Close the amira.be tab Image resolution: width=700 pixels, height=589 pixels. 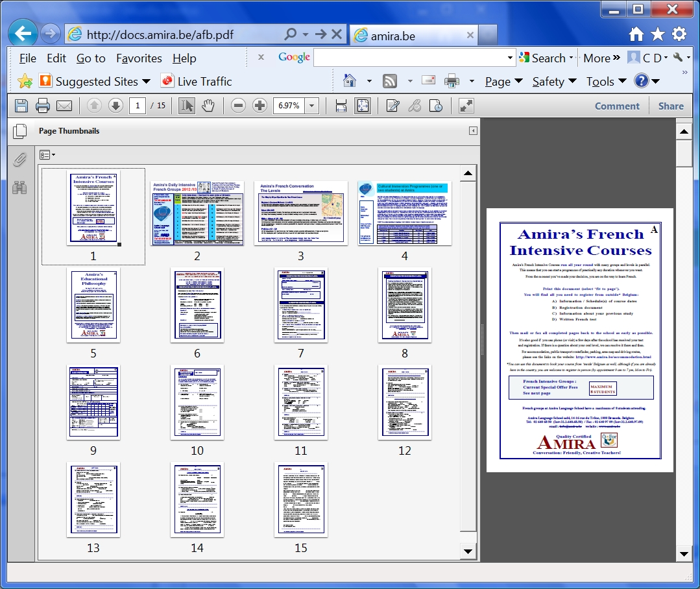coord(470,35)
